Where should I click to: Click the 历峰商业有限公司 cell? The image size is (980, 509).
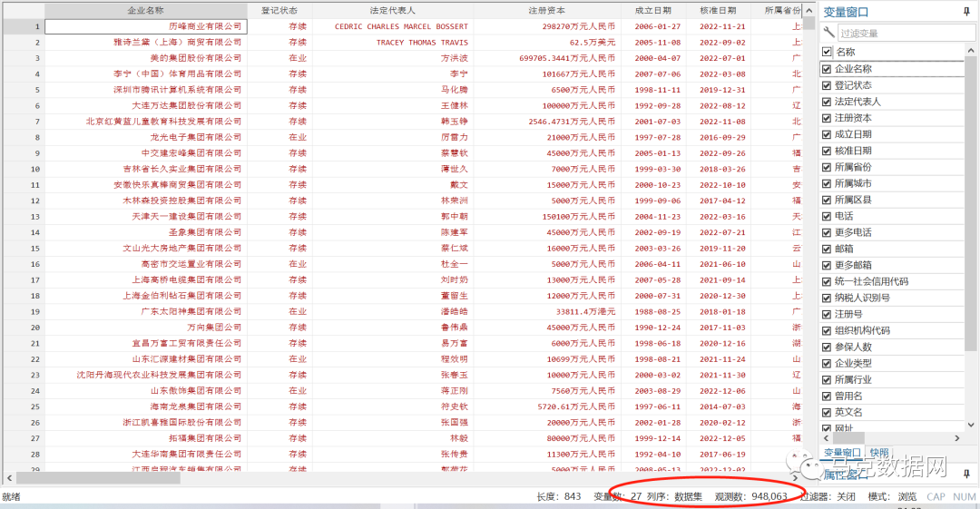[x=145, y=26]
